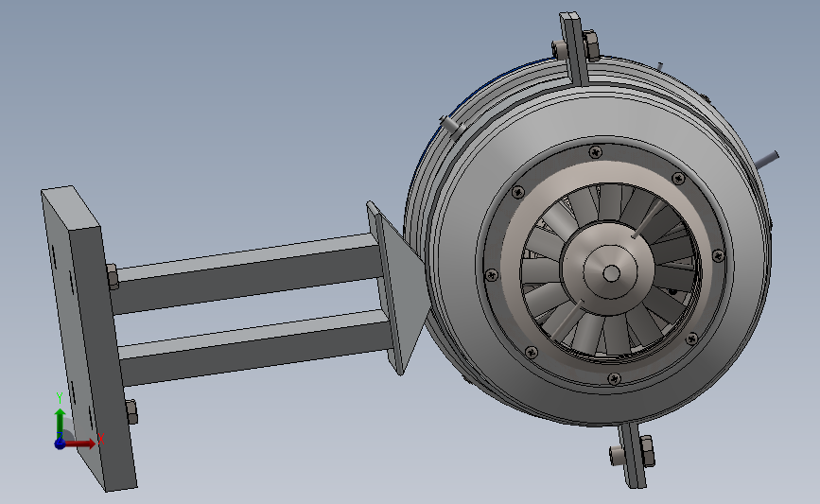The height and width of the screenshot is (504, 820).
Task: Select the lower square support beam
Action: 256,348
